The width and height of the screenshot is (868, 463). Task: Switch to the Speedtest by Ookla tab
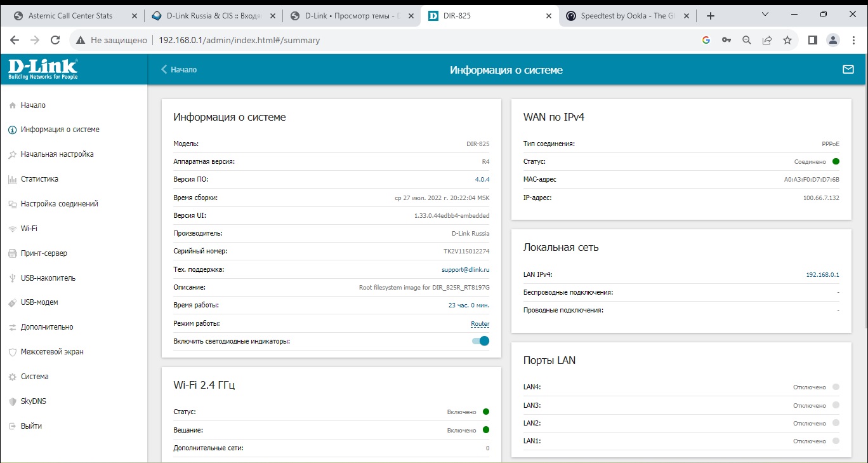(x=627, y=16)
